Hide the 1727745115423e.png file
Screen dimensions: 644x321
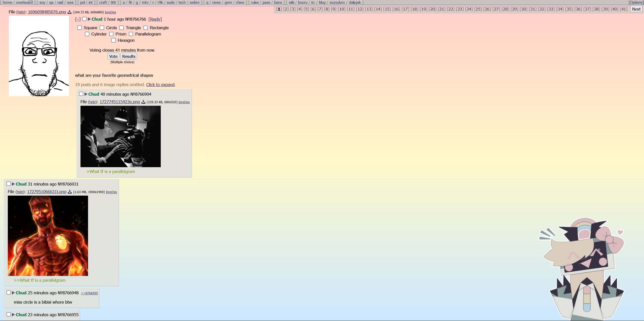pyautogui.click(x=92, y=102)
